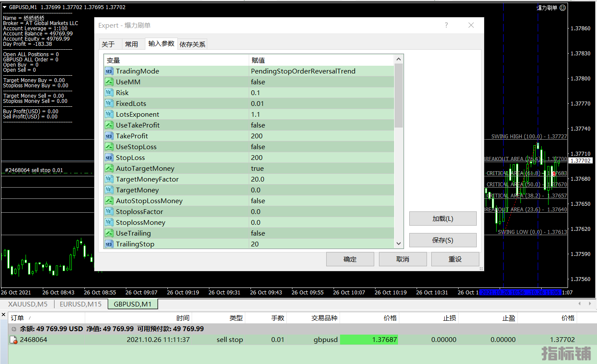Close the Expert dialog window
Image resolution: width=597 pixels, height=364 pixels.
(x=472, y=26)
